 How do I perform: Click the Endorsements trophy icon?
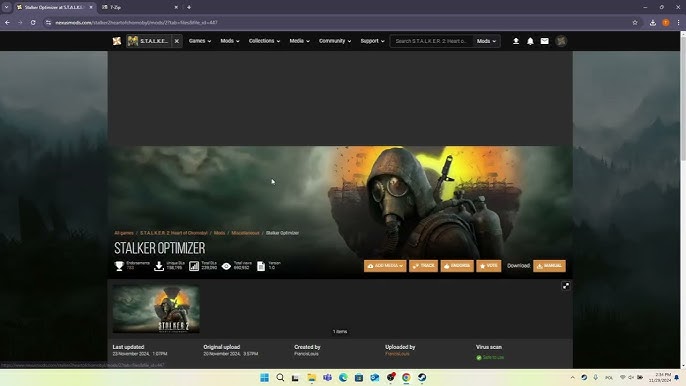click(x=119, y=266)
